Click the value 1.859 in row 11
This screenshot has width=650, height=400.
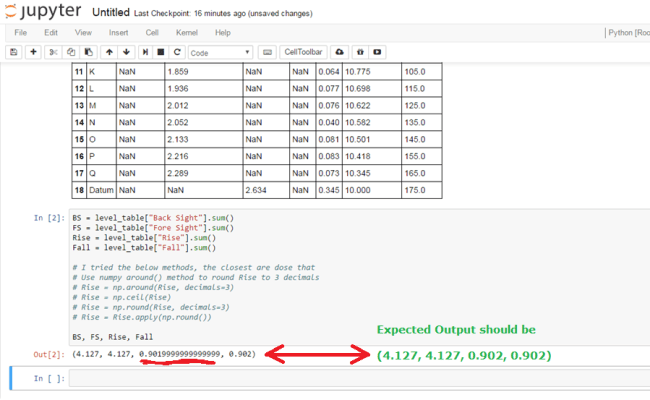pos(178,72)
